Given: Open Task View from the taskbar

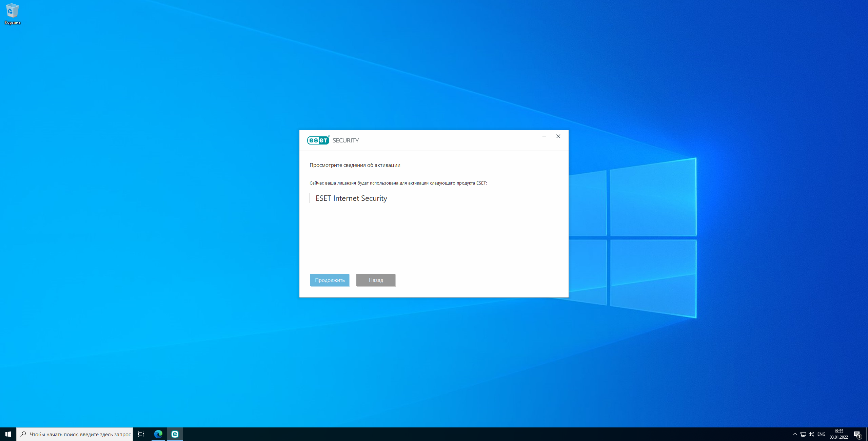Looking at the screenshot, I should pyautogui.click(x=141, y=434).
